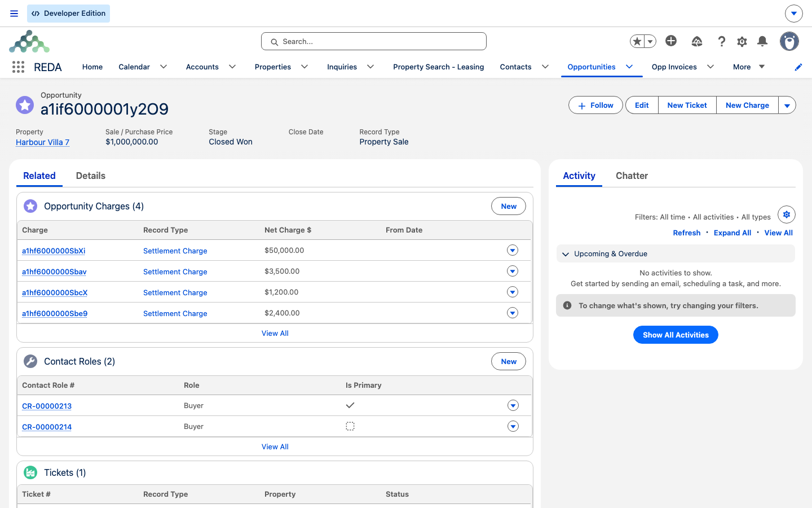Click the pencil icon to edit navigation

[x=798, y=67]
